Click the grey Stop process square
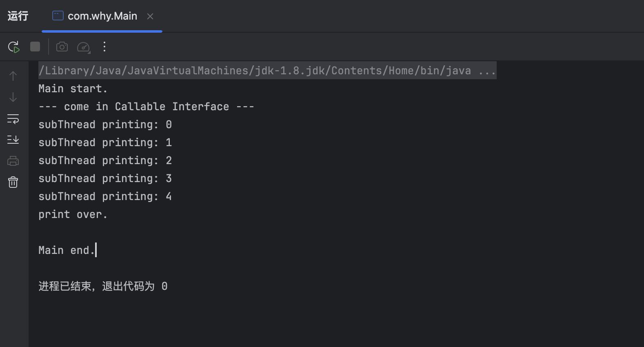The image size is (644, 347). click(x=35, y=47)
